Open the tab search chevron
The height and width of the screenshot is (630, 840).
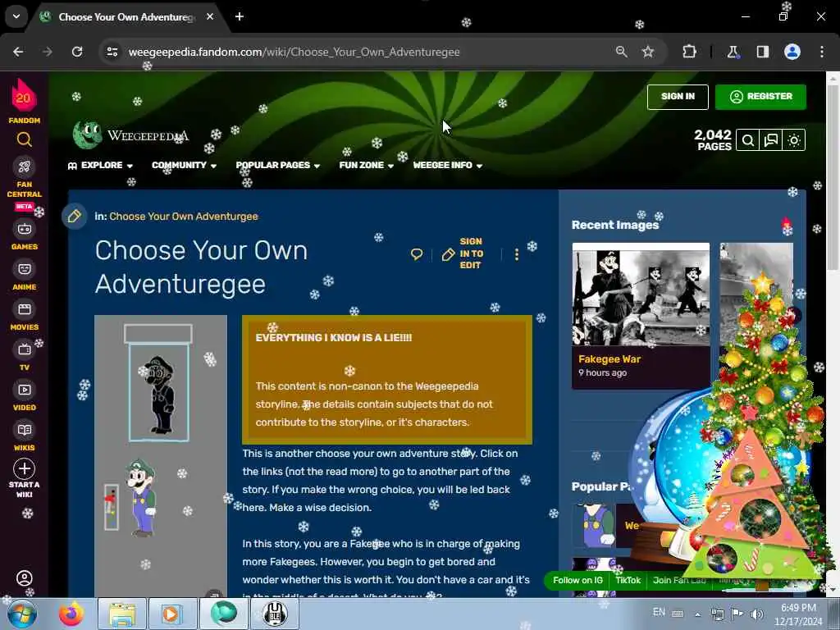pos(16,16)
